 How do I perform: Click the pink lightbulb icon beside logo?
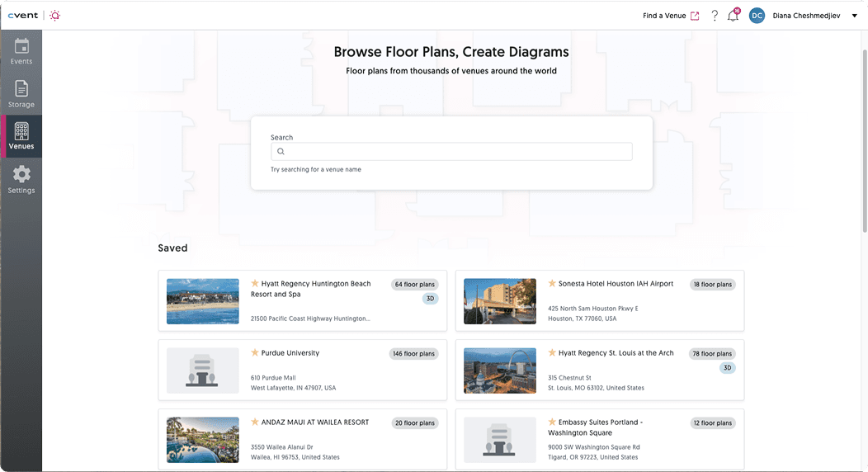pos(54,16)
